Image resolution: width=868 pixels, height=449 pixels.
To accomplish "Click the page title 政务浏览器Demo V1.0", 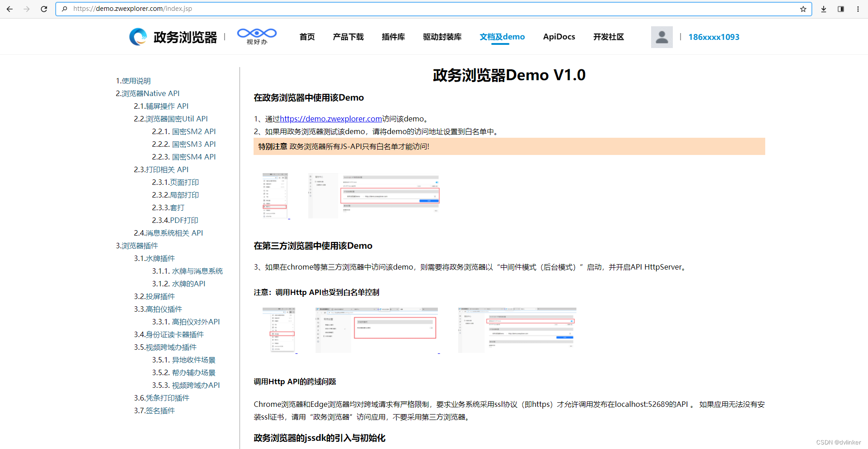I will coord(509,75).
